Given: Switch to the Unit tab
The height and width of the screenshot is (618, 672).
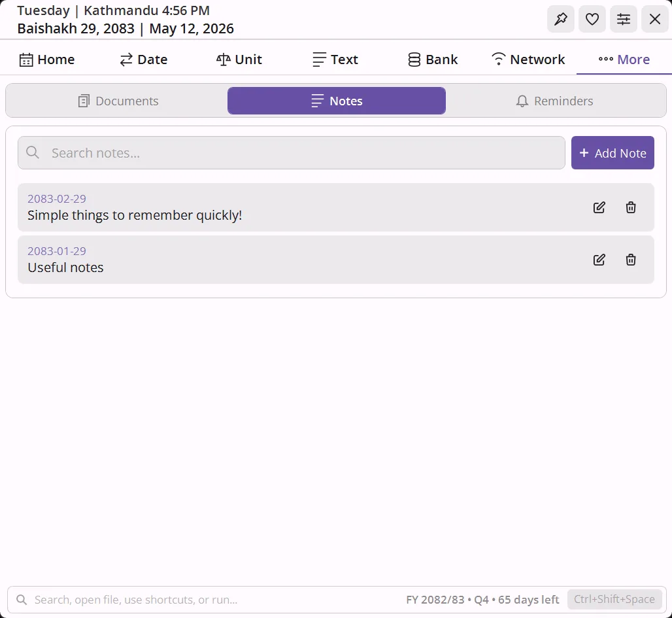Looking at the screenshot, I should [x=239, y=60].
